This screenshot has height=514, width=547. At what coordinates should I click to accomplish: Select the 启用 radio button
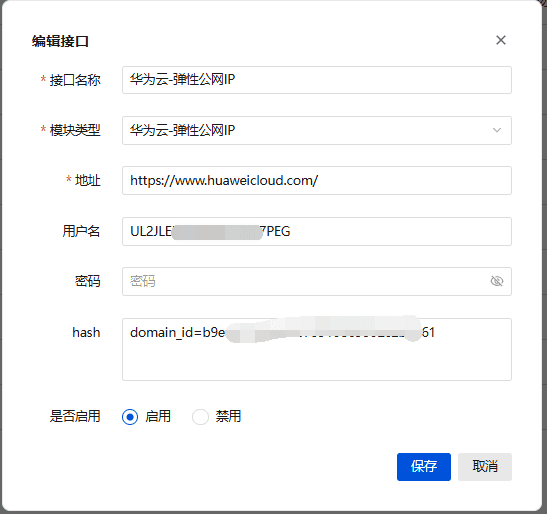click(130, 417)
